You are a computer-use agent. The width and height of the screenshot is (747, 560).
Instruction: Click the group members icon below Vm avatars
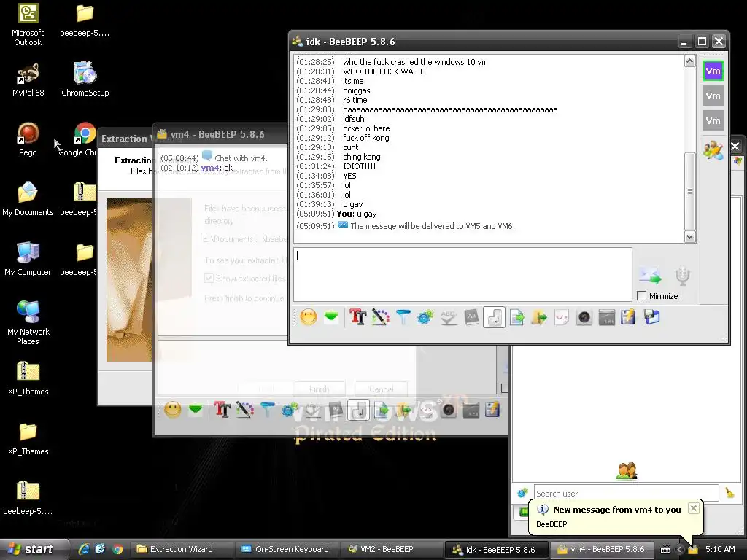pyautogui.click(x=713, y=150)
